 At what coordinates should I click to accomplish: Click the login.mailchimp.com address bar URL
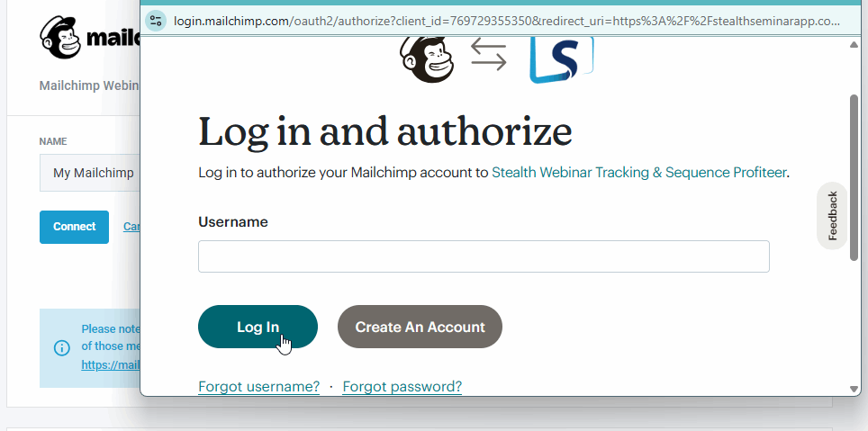point(507,21)
